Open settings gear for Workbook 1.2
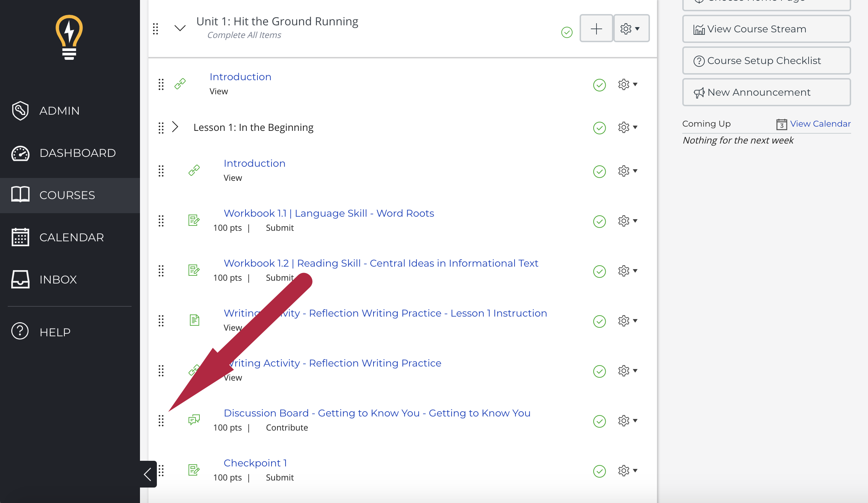The width and height of the screenshot is (868, 503). click(x=628, y=271)
